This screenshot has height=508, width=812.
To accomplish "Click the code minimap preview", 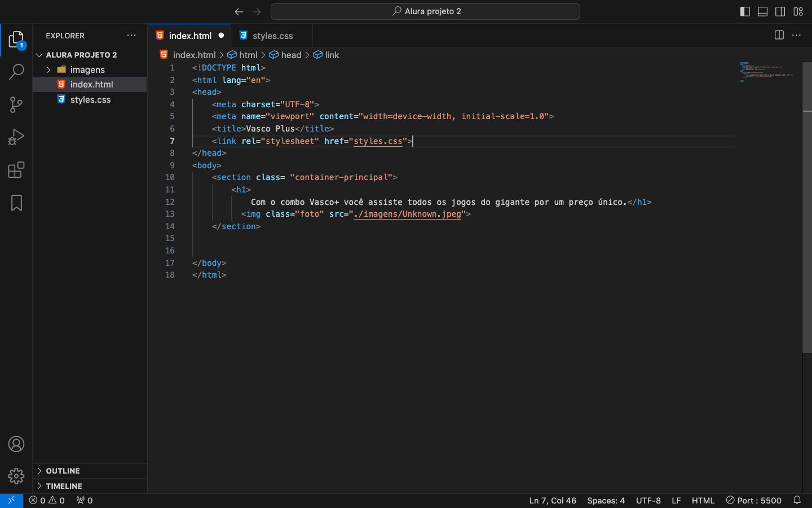I will point(767,72).
